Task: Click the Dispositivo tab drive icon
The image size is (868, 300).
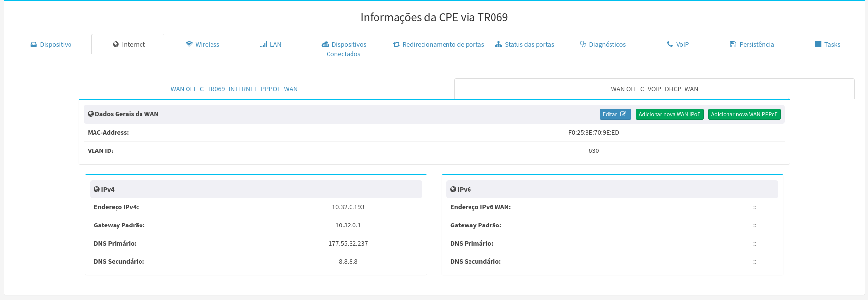Action: (34, 44)
